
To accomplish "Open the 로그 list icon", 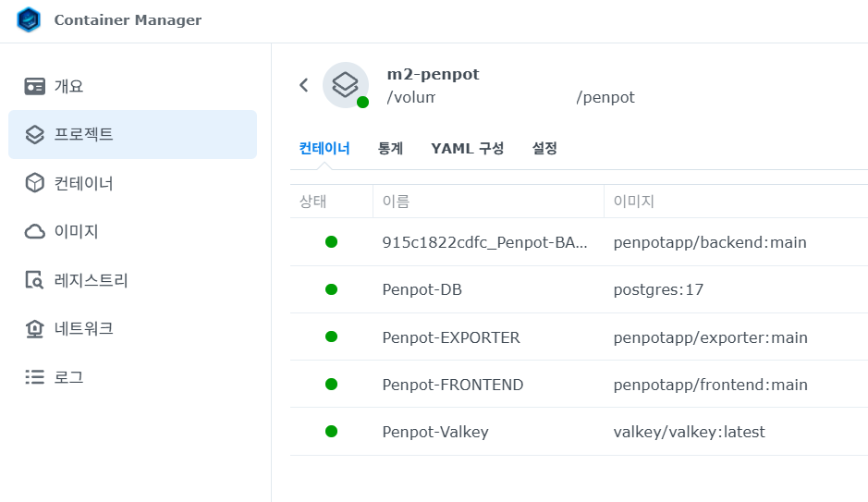I will click(35, 377).
